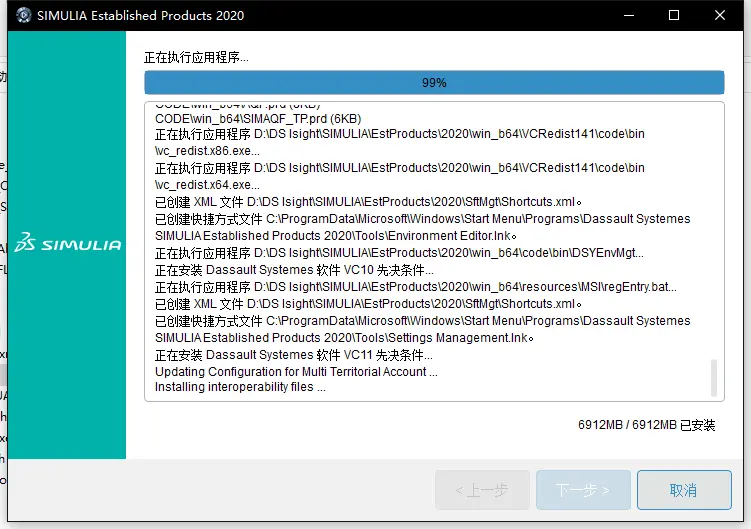Close the SIMULIA installer window

coord(719,15)
